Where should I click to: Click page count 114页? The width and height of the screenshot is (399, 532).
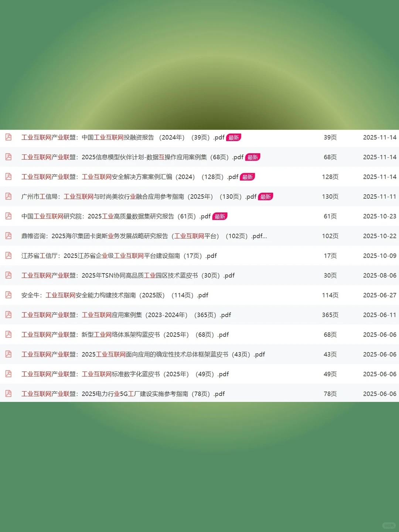(330, 295)
